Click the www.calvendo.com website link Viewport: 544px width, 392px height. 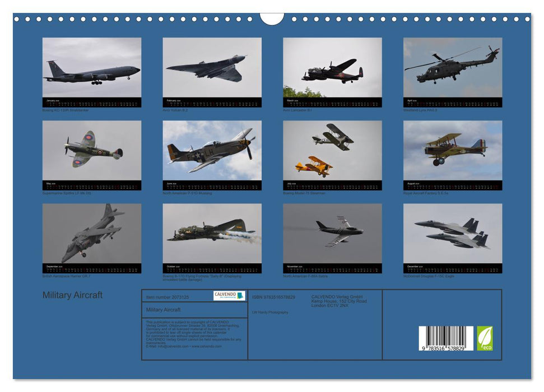tap(206, 347)
